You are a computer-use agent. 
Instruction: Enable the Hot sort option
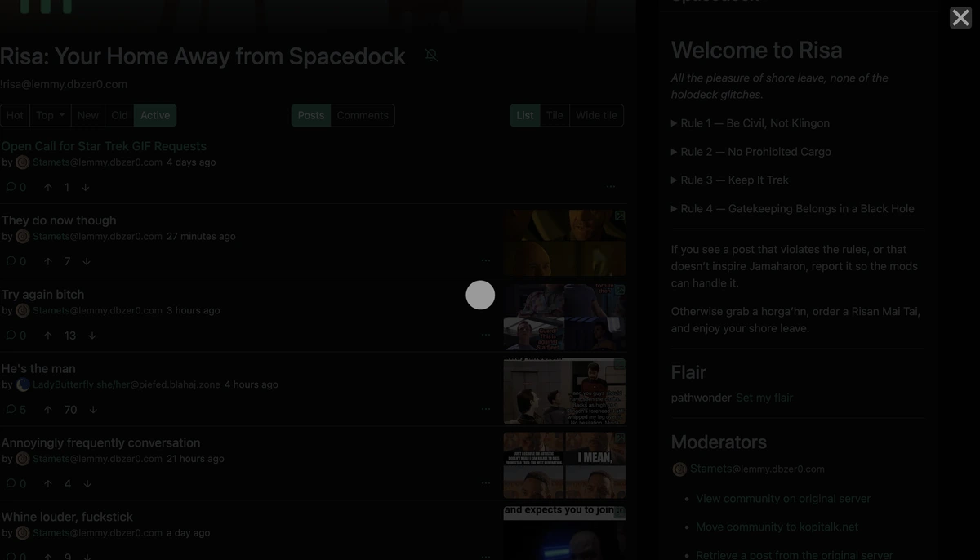[x=14, y=115]
